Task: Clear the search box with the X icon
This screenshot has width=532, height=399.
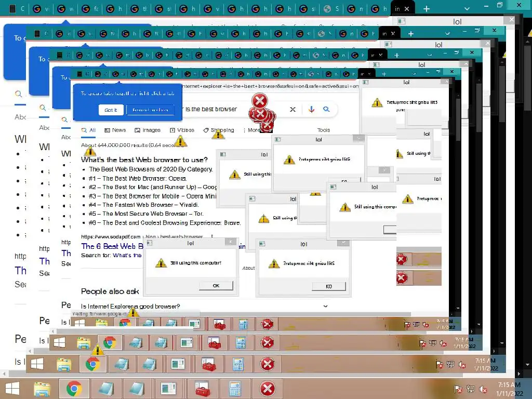Action: (x=292, y=109)
